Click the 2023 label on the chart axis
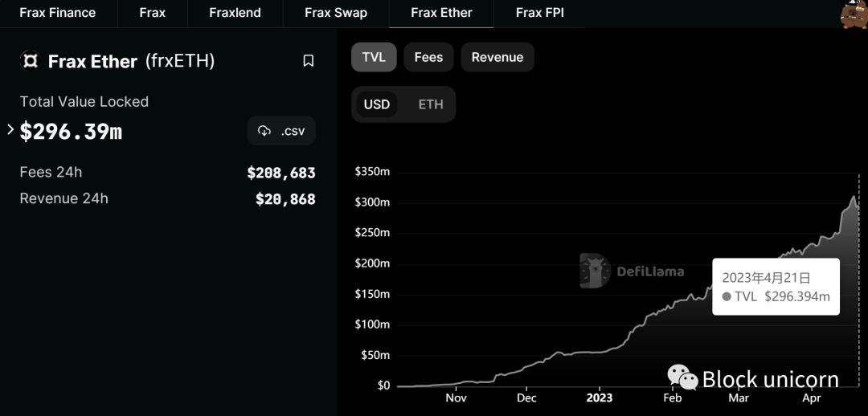The width and height of the screenshot is (868, 416). (x=600, y=398)
